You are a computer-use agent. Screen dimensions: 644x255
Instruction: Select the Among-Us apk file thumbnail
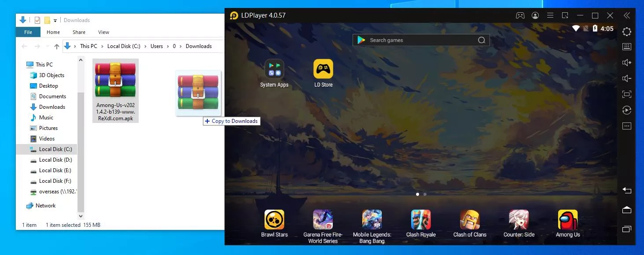116,80
